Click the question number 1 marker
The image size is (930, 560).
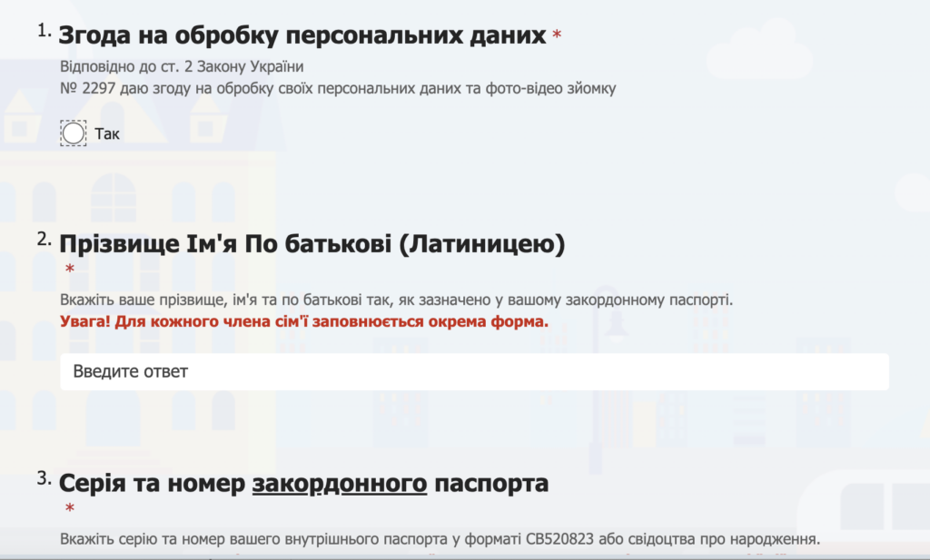(45, 31)
